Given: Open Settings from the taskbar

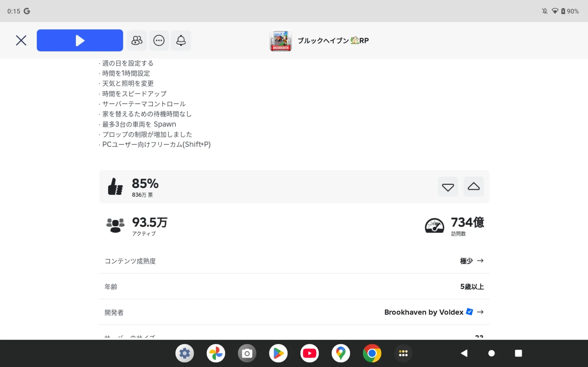Looking at the screenshot, I should tap(185, 353).
